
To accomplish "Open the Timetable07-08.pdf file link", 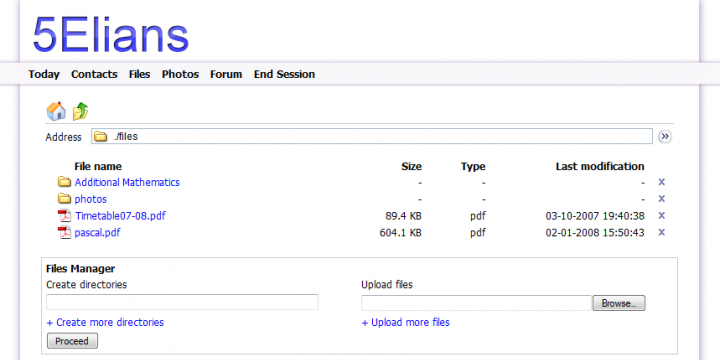I will tap(120, 216).
